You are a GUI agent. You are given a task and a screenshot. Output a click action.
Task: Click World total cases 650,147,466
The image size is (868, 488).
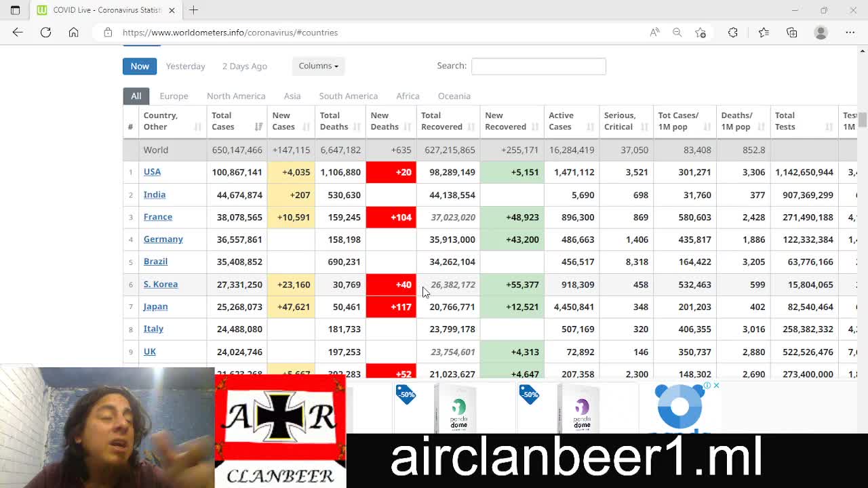coord(237,150)
